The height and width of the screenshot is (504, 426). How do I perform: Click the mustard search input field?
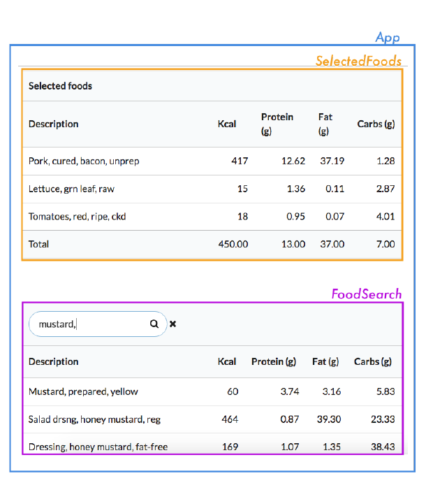point(91,324)
